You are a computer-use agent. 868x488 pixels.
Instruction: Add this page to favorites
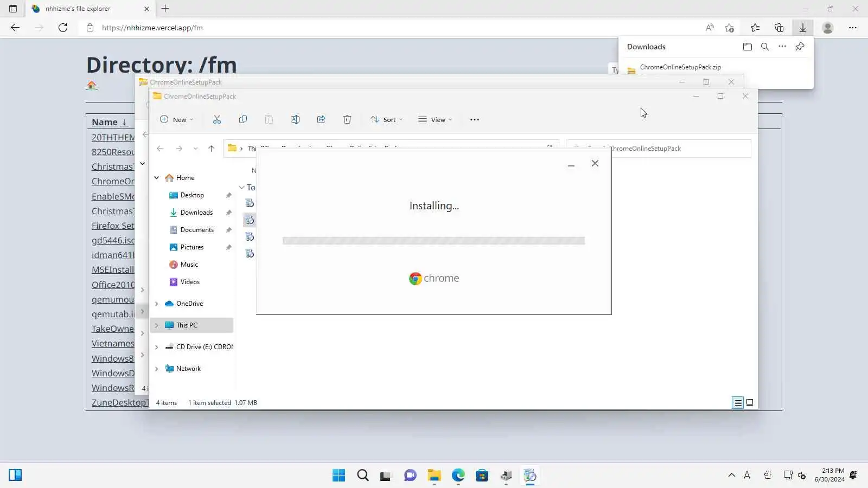(730, 28)
